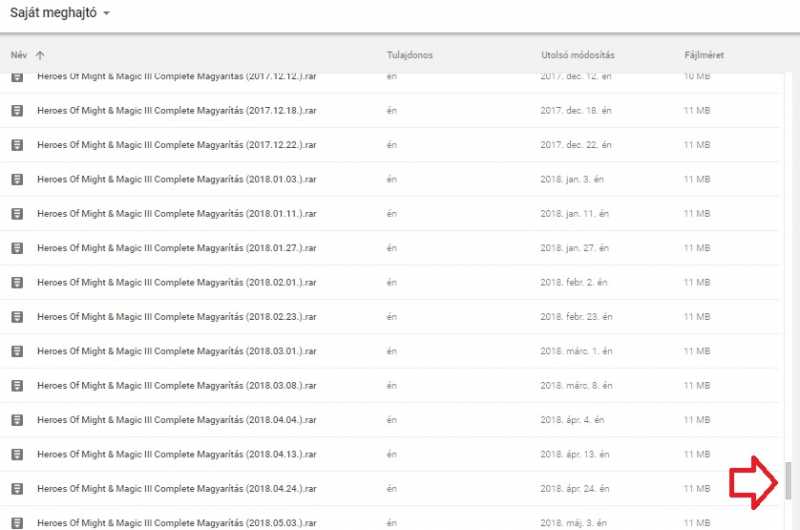The width and height of the screenshot is (800, 530).
Task: Select file Magyarítás (2018.01.11.).rar
Action: pyautogui.click(x=177, y=214)
